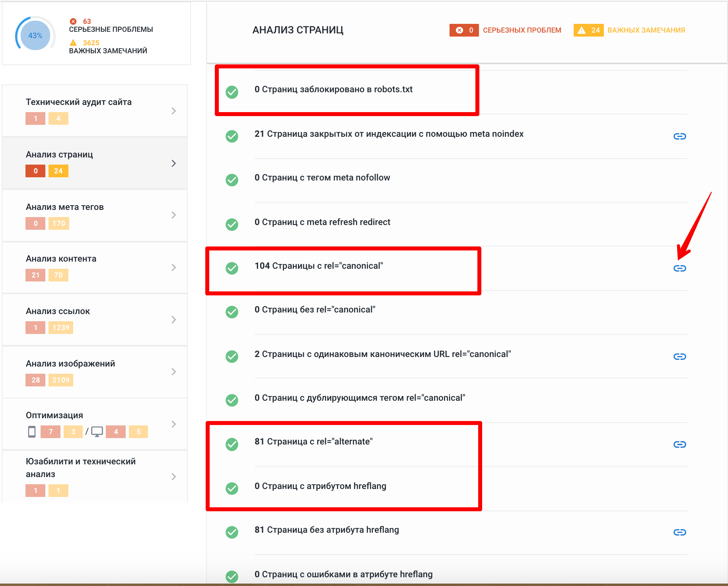Expand Юзабилити и технический анализ chevron
This screenshot has height=586, width=728.
point(173,477)
